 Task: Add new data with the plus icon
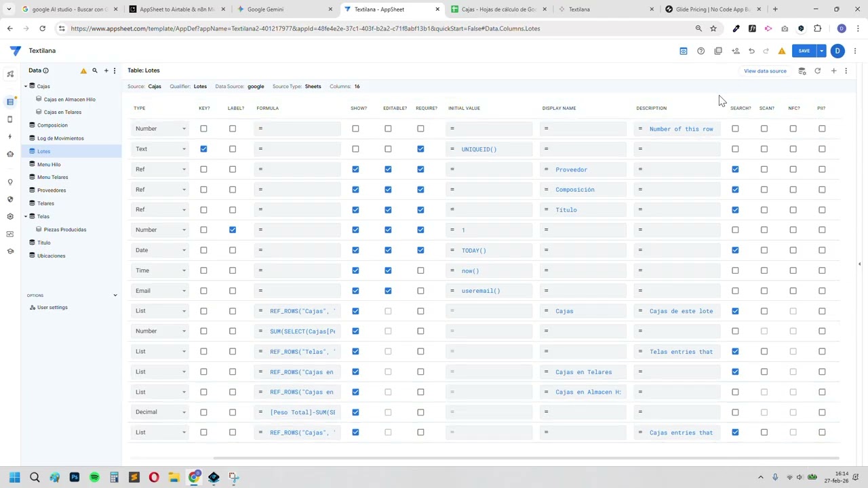click(106, 70)
